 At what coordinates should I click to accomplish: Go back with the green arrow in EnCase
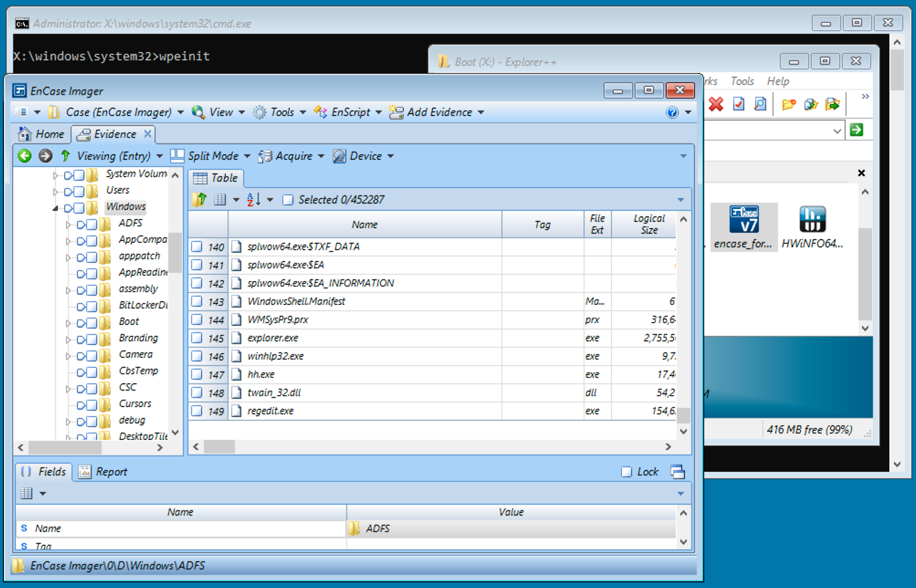[24, 156]
